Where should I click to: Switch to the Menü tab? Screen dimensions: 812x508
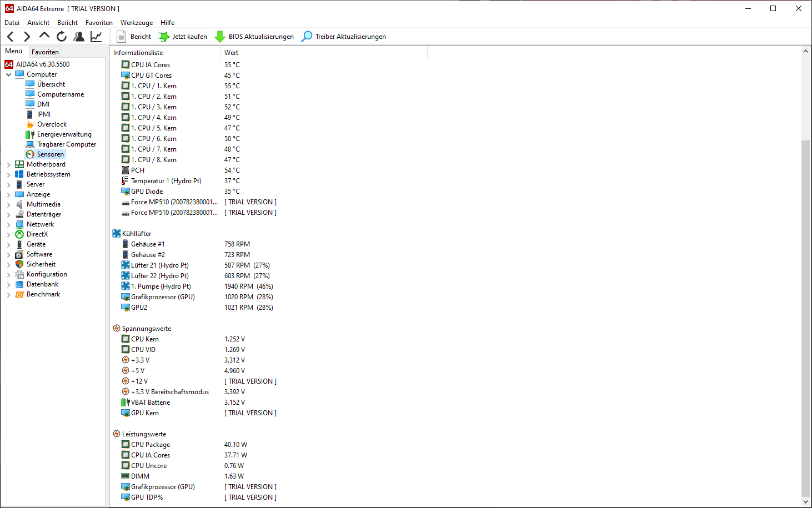pos(14,51)
